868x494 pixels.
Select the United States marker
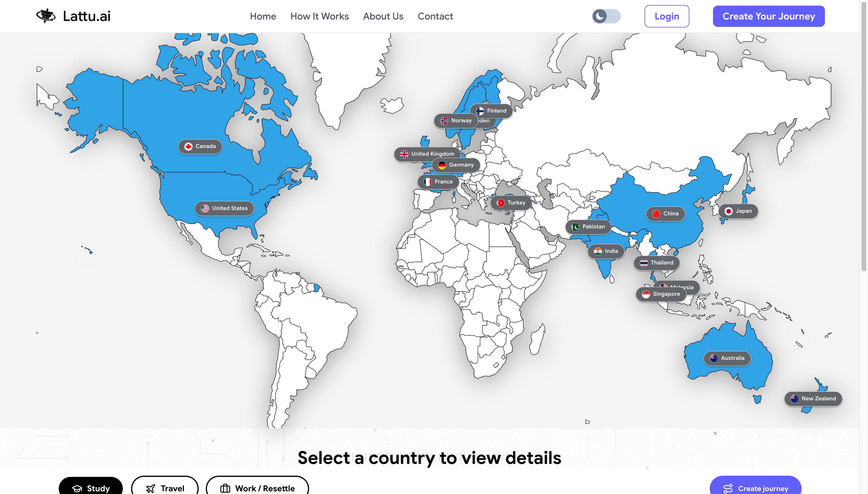coord(224,208)
